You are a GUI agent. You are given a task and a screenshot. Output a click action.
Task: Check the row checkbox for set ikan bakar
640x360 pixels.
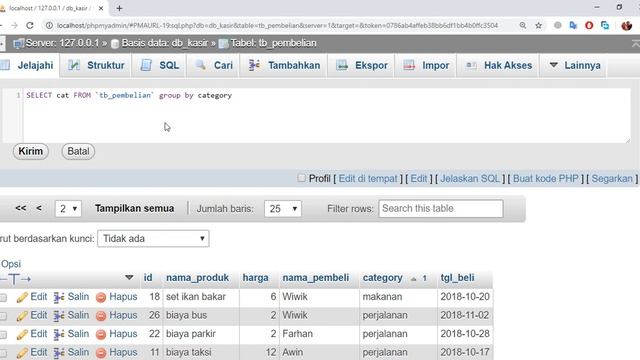click(3, 298)
